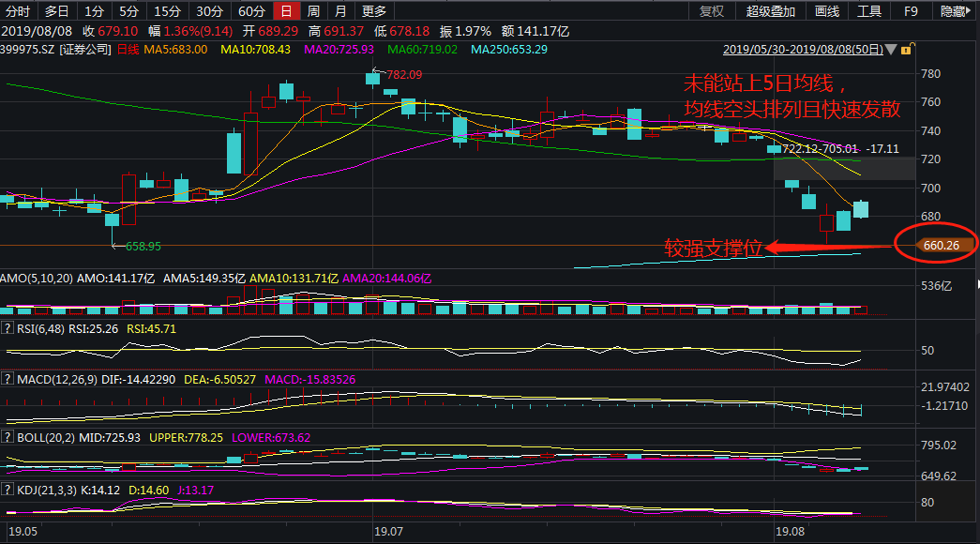Open KDJ indicator help question mark
Screen dimensions: 980x544
[8, 490]
